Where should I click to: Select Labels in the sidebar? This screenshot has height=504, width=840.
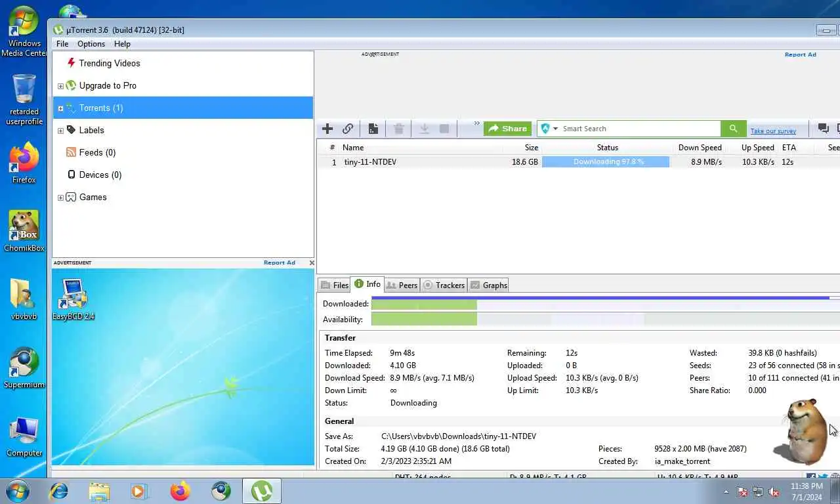tap(91, 130)
